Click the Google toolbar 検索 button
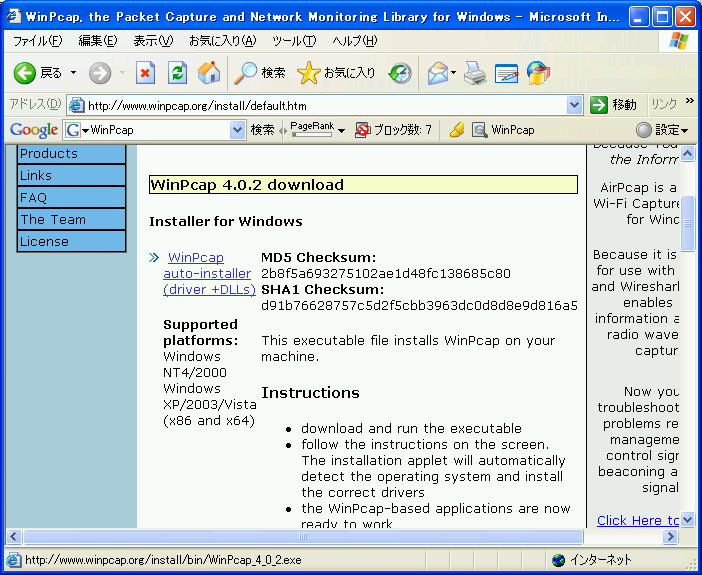 click(x=262, y=130)
